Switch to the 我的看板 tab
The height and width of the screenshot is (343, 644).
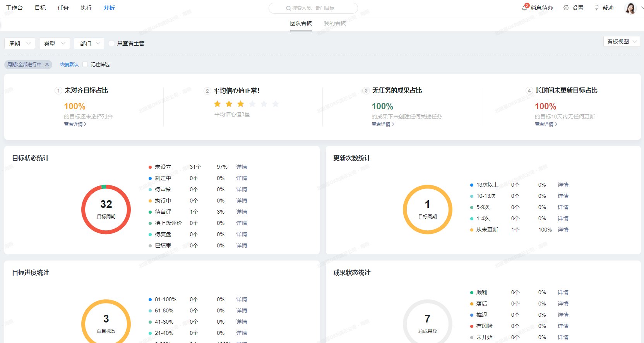pyautogui.click(x=335, y=23)
